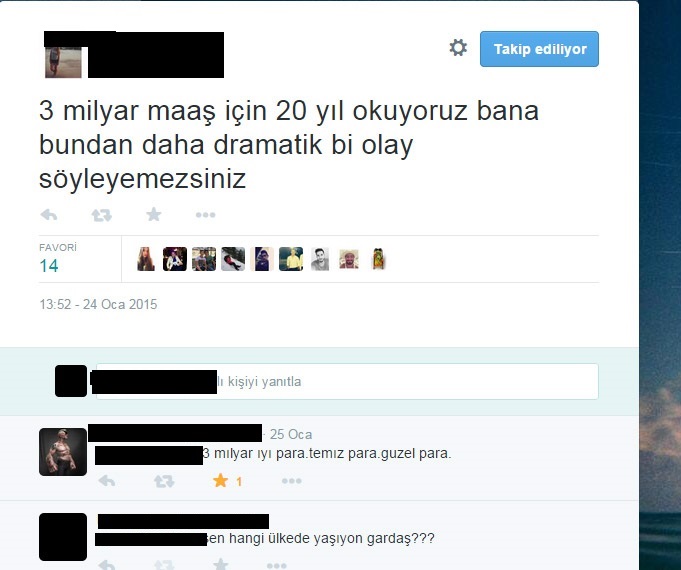Reply to the '3 milyar iyi para' comment
This screenshot has height=570, width=681.
tap(107, 481)
